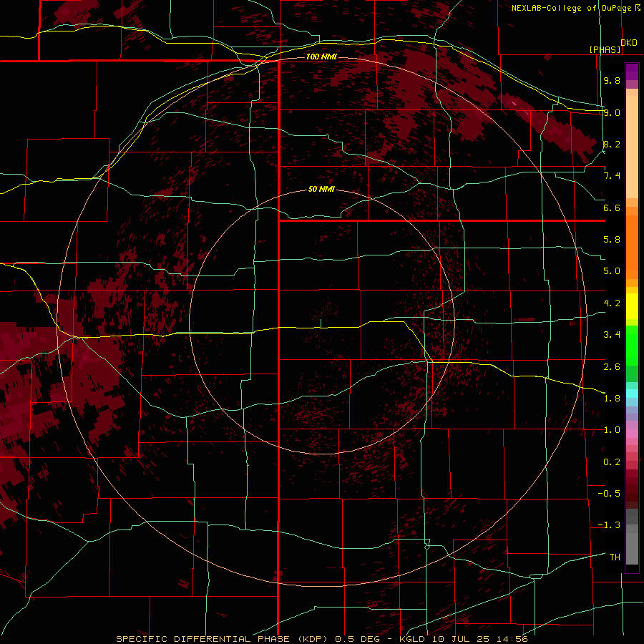Click the 1.8 value on the color scale
This screenshot has width=644, height=644.
pyautogui.click(x=612, y=399)
